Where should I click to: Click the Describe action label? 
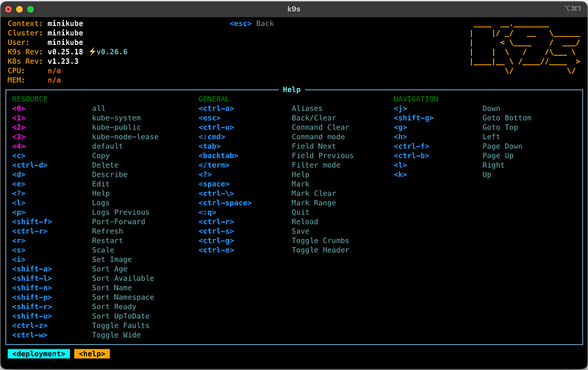pos(110,174)
